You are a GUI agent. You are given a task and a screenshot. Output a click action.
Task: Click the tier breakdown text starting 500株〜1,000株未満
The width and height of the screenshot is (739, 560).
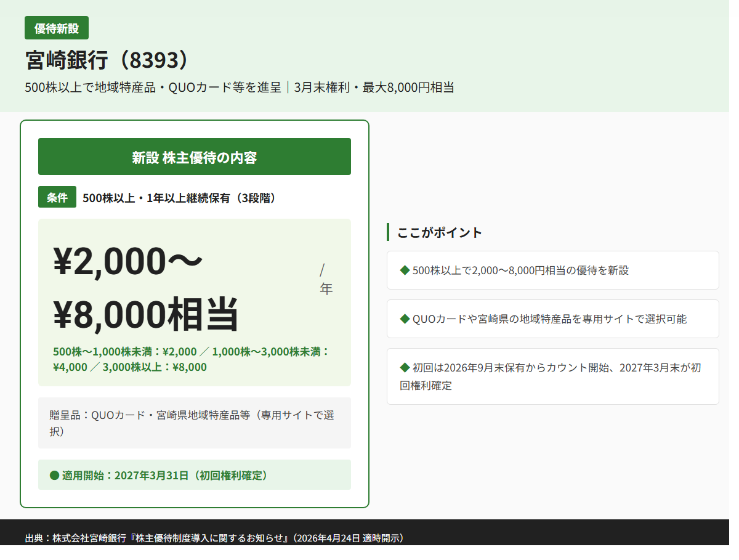(192, 359)
